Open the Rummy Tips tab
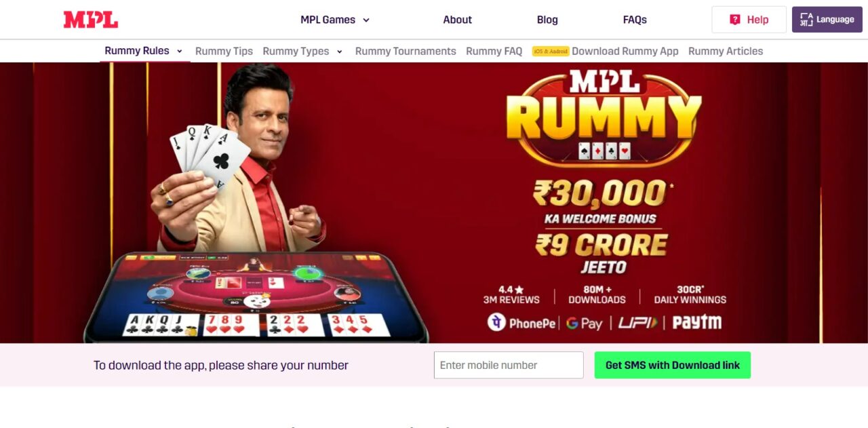Screen dimensions: 868x428 pyautogui.click(x=224, y=51)
